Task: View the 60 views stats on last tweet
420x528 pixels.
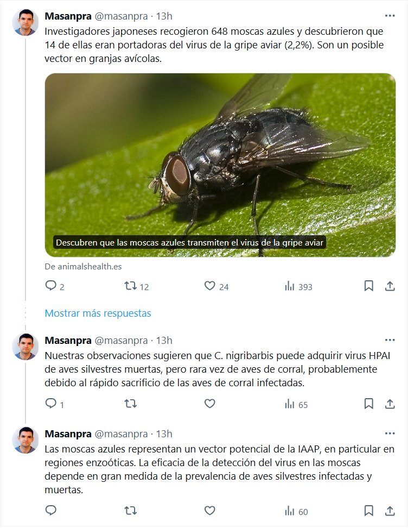Action: point(296,511)
